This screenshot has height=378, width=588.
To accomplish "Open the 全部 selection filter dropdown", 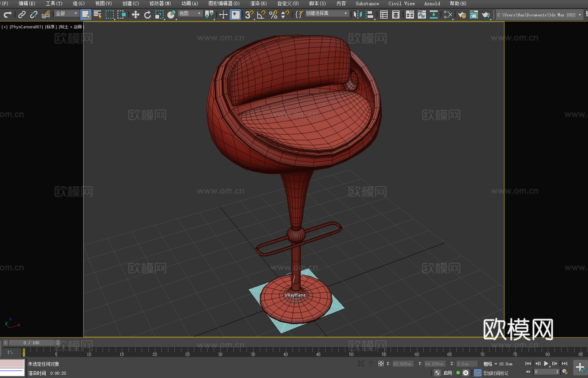I will coord(67,14).
